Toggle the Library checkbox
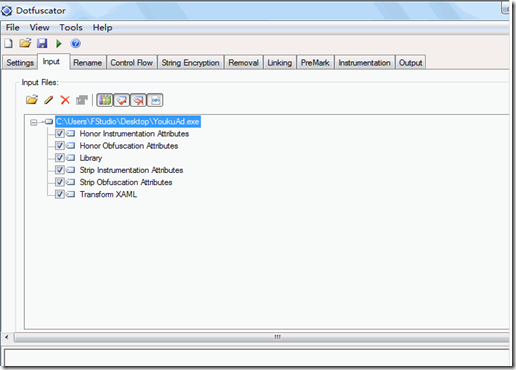 pyautogui.click(x=60, y=158)
